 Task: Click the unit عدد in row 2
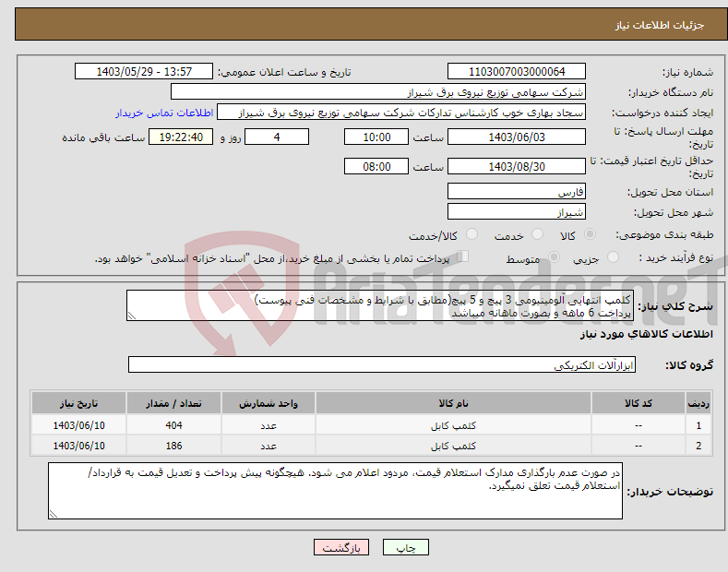[269, 447]
